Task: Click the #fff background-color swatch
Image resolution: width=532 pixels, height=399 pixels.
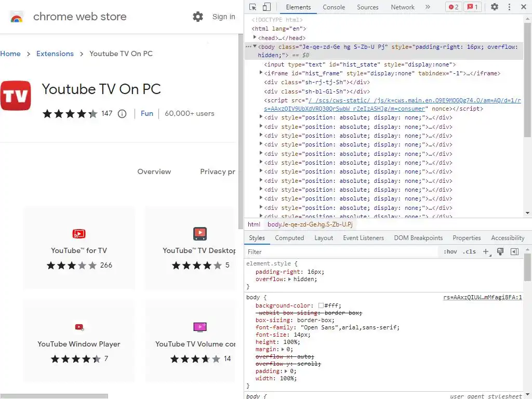Action: pyautogui.click(x=321, y=305)
